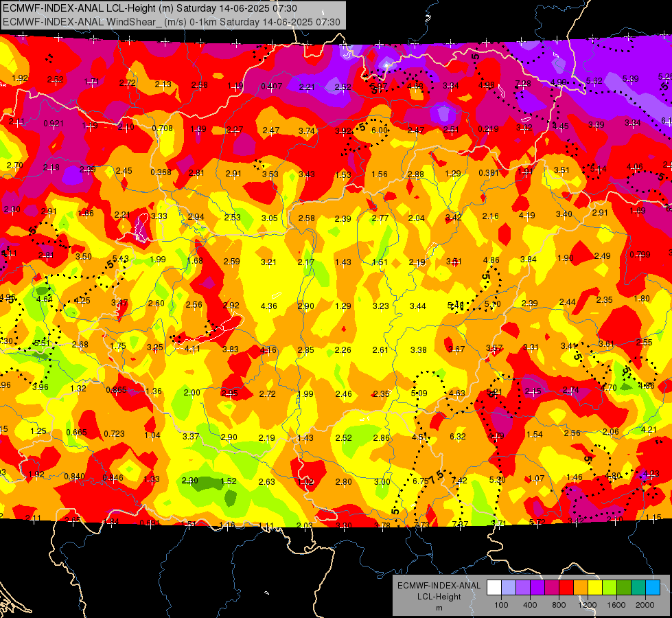
Task: Click the legend tick label '1600'
Action: (x=616, y=605)
